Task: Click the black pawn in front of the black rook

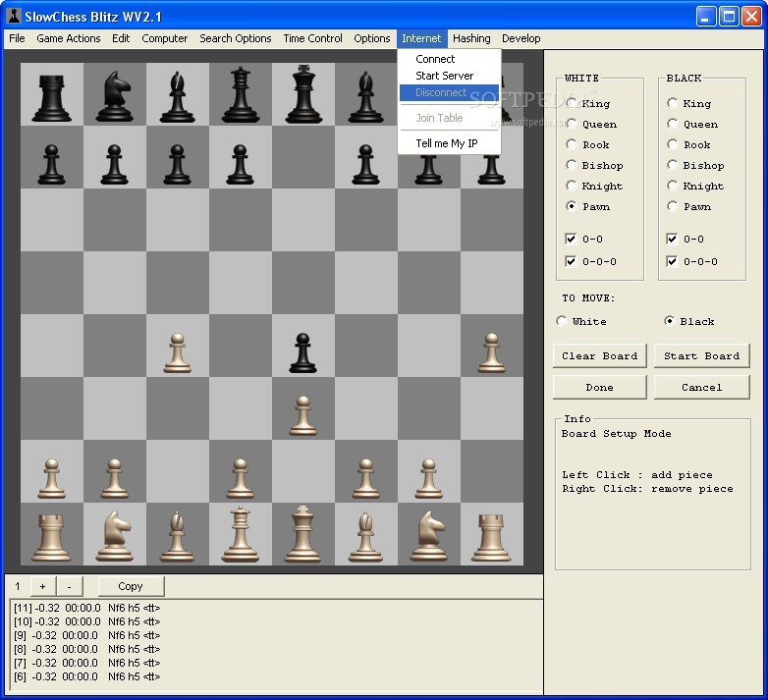Action: [x=51, y=165]
